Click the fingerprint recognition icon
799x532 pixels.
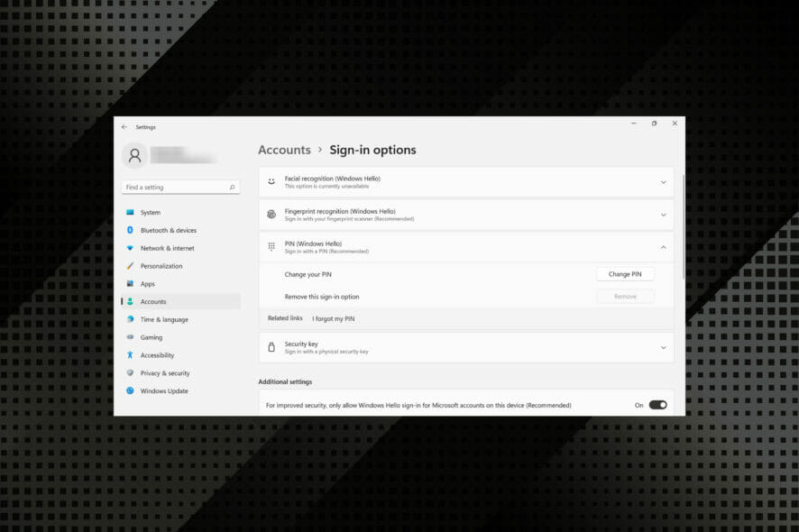(271, 215)
